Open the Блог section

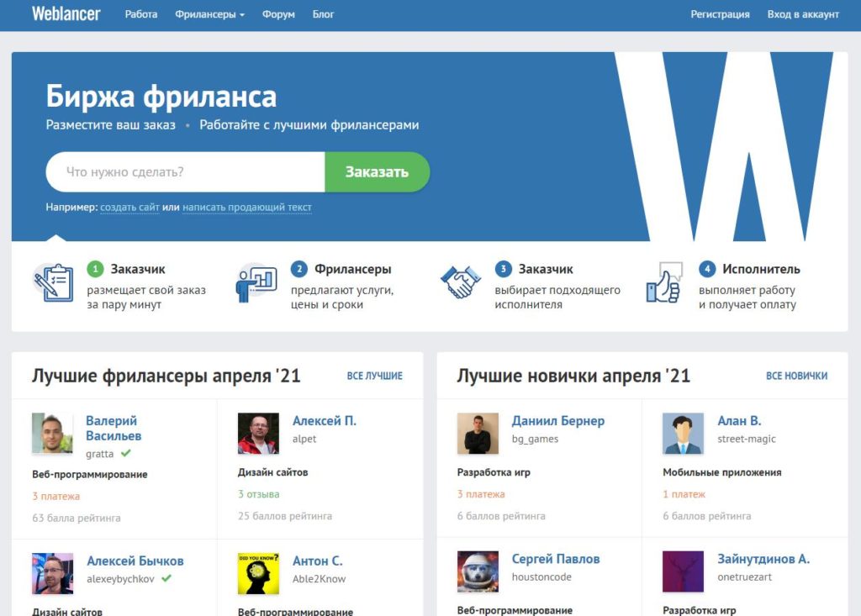coord(323,14)
